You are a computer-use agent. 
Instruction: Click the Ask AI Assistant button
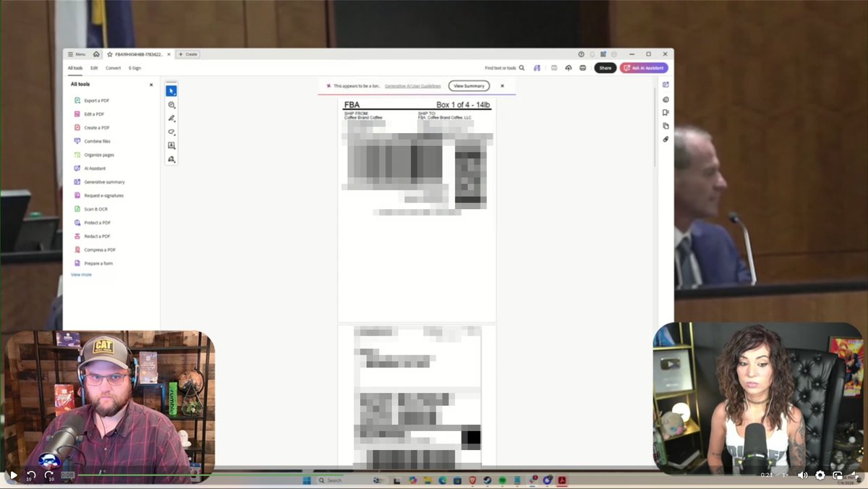pyautogui.click(x=644, y=68)
